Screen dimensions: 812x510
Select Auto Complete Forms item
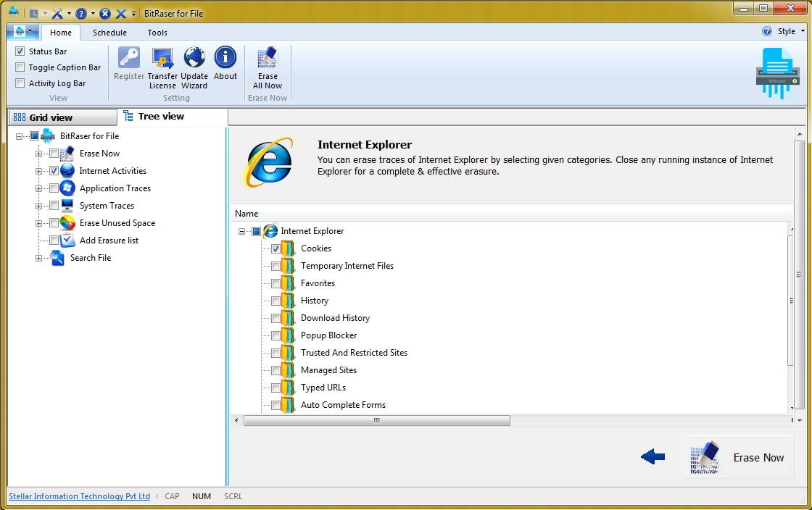[x=344, y=405]
